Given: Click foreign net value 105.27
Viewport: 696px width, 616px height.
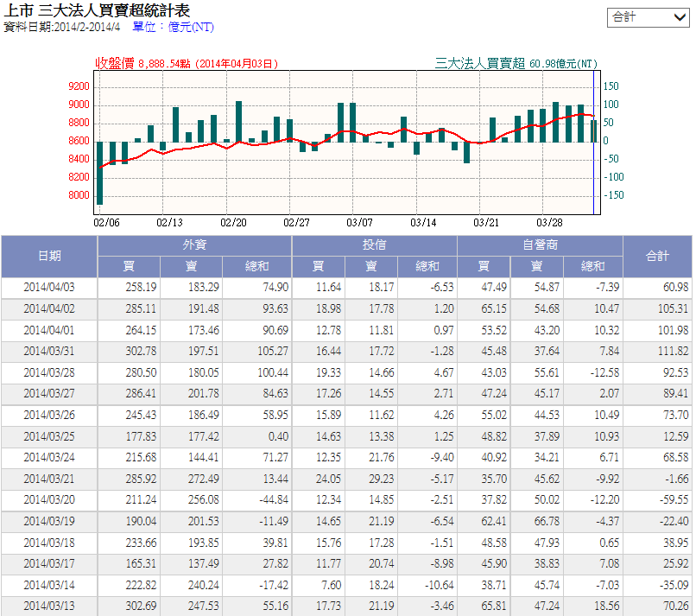Looking at the screenshot, I should tap(273, 352).
